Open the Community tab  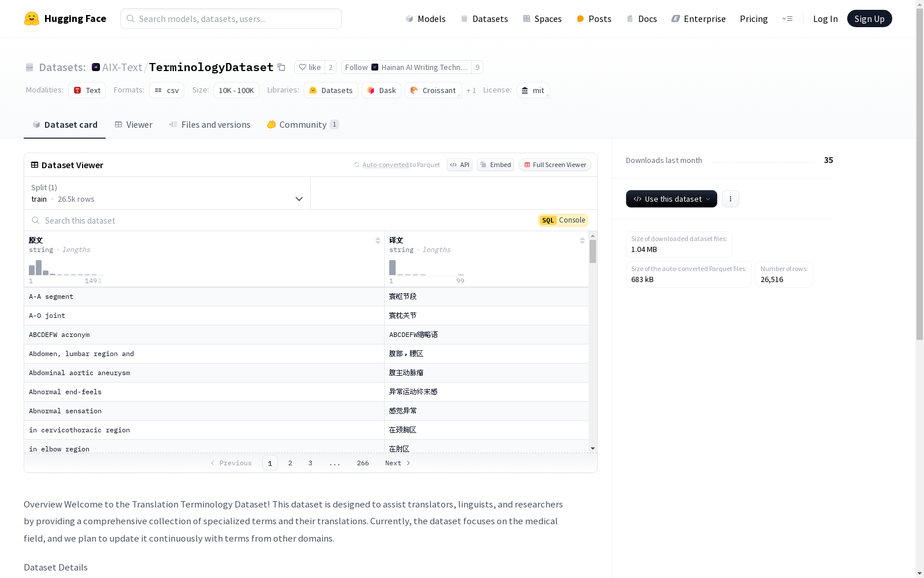(303, 125)
